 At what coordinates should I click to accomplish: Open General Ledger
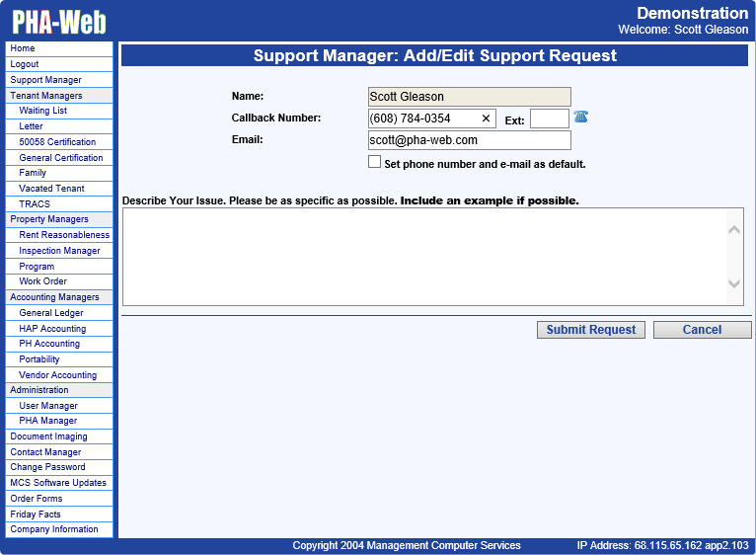click(x=59, y=313)
